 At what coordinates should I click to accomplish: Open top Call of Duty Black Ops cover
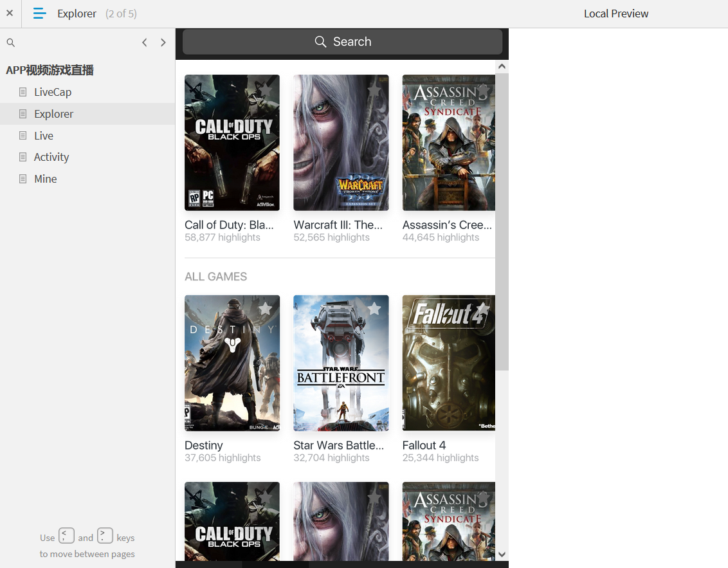[232, 143]
